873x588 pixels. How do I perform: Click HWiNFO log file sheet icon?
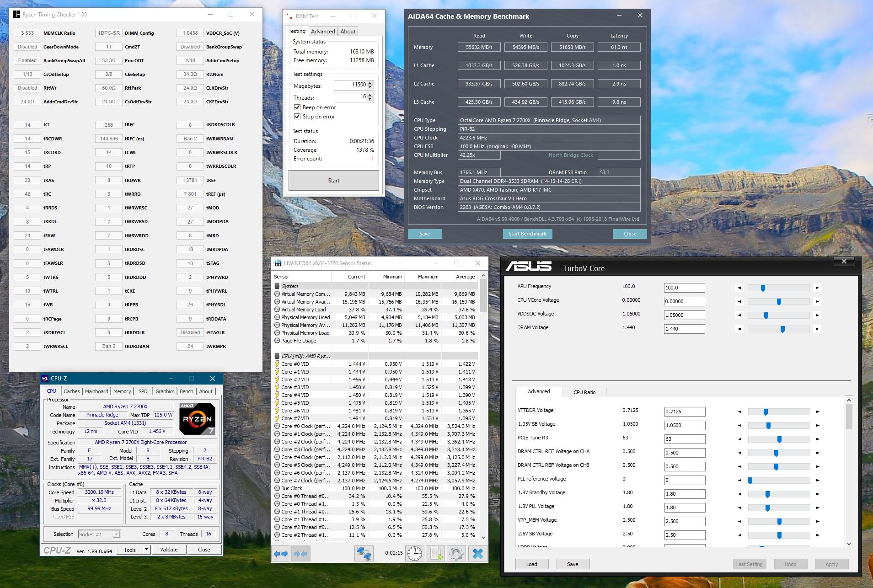tap(436, 554)
